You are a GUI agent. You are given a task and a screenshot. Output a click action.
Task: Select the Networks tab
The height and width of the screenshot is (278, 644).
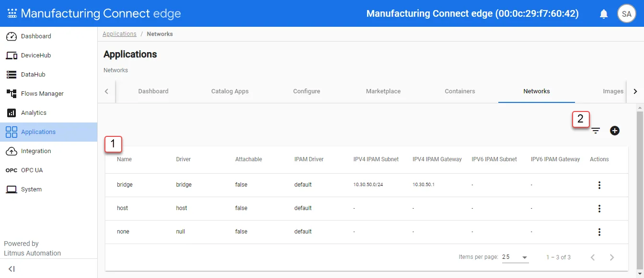coord(537,91)
